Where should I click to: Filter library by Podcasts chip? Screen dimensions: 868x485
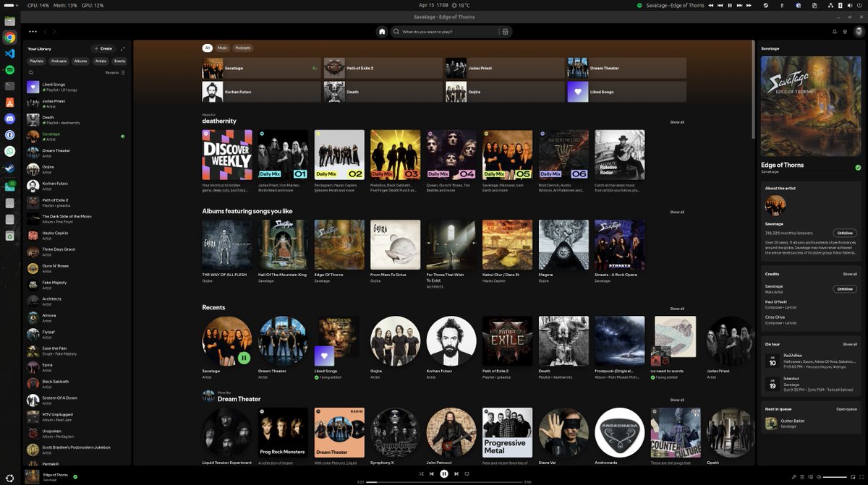pyautogui.click(x=59, y=61)
